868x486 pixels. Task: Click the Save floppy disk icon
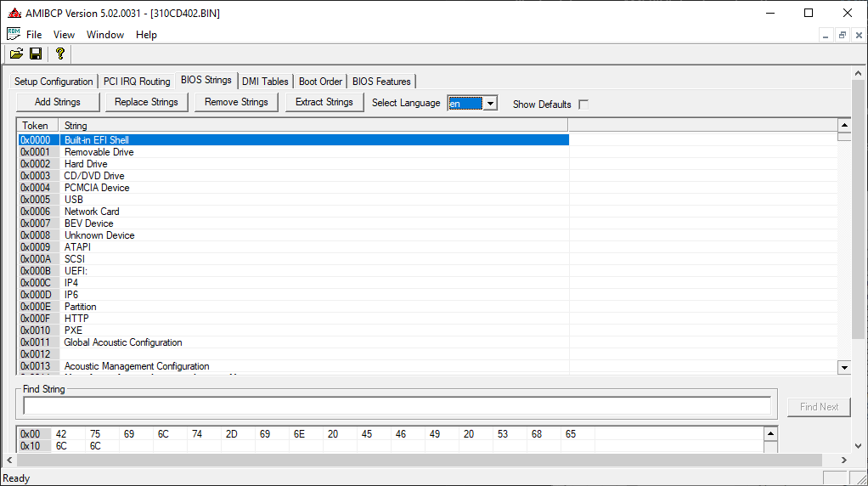(36, 54)
